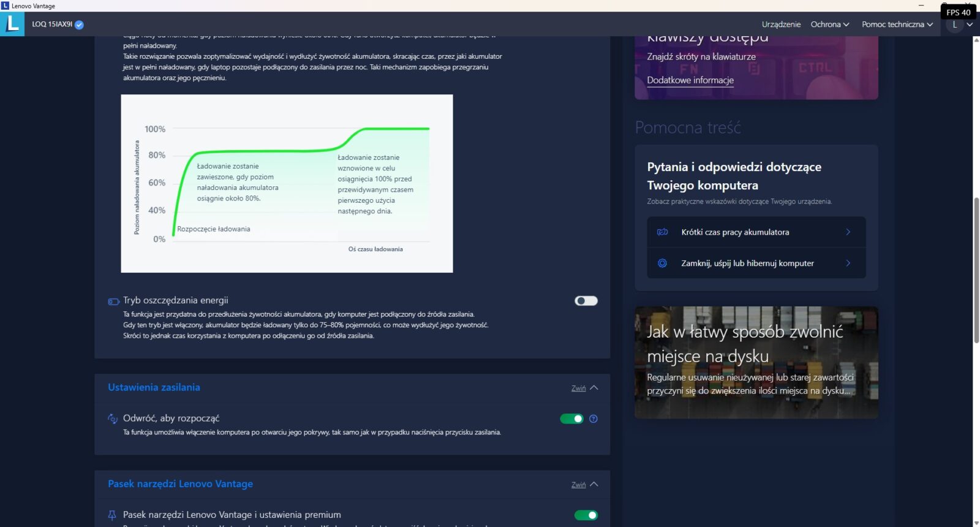This screenshot has width=980, height=527.
Task: Turn off Pasek narzędzi Lenovo Vantage toggle
Action: 586,515
